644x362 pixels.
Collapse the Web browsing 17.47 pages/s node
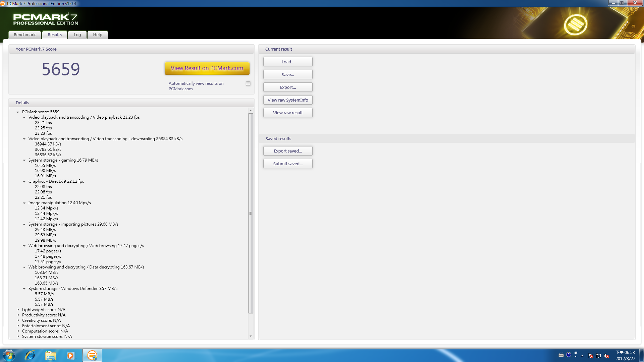point(24,246)
